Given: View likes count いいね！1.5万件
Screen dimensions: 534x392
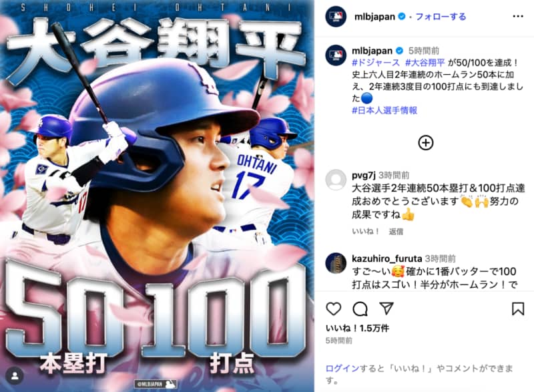Looking at the screenshot, I should pyautogui.click(x=357, y=329).
